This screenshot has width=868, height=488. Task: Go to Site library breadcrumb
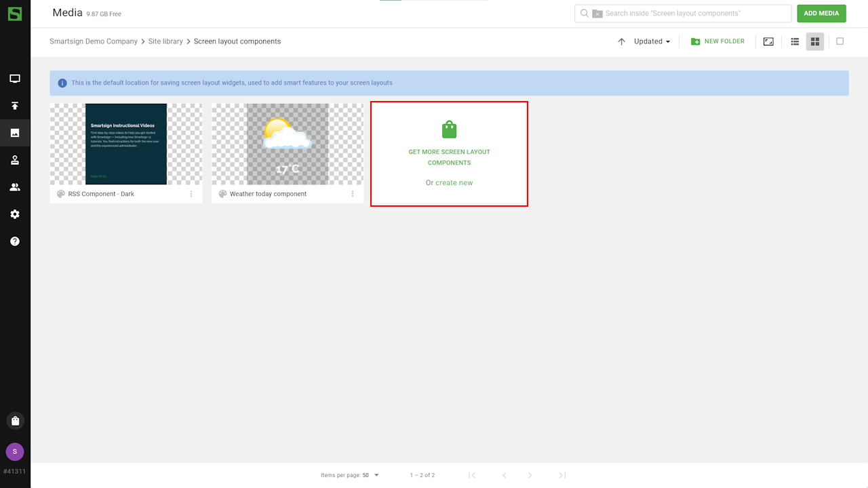click(165, 41)
